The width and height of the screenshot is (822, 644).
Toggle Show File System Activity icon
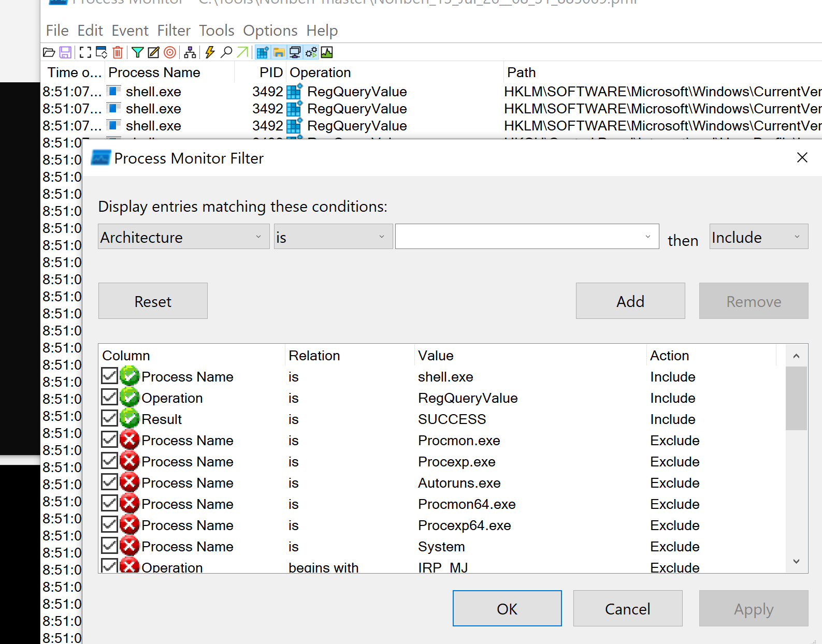279,52
